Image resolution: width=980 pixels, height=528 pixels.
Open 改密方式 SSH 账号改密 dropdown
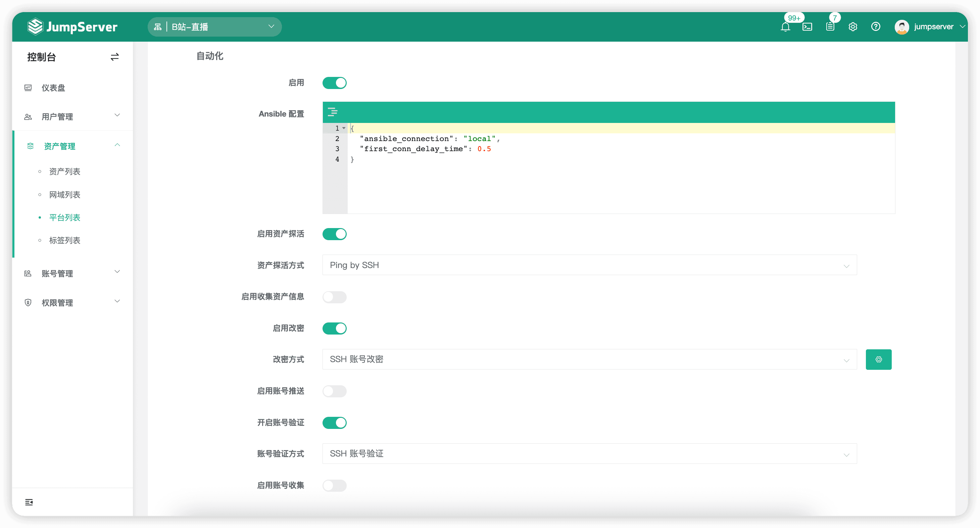[590, 359]
